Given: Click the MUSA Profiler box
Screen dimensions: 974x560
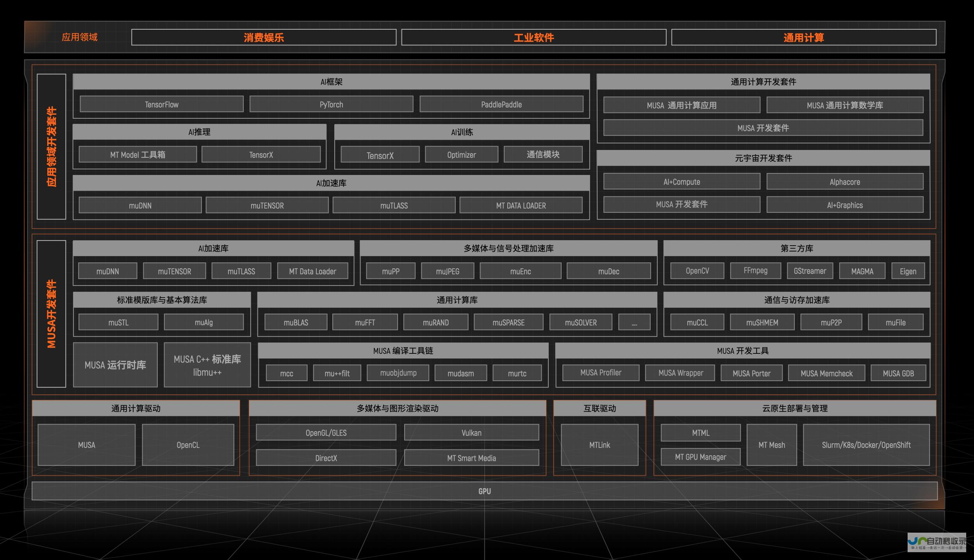Looking at the screenshot, I should pyautogui.click(x=601, y=373).
